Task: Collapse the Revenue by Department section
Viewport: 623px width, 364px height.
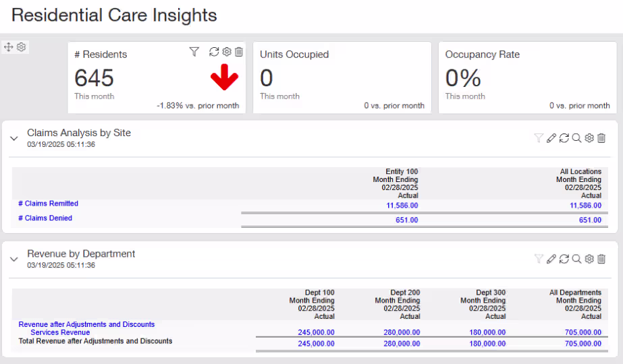Action: [14, 259]
